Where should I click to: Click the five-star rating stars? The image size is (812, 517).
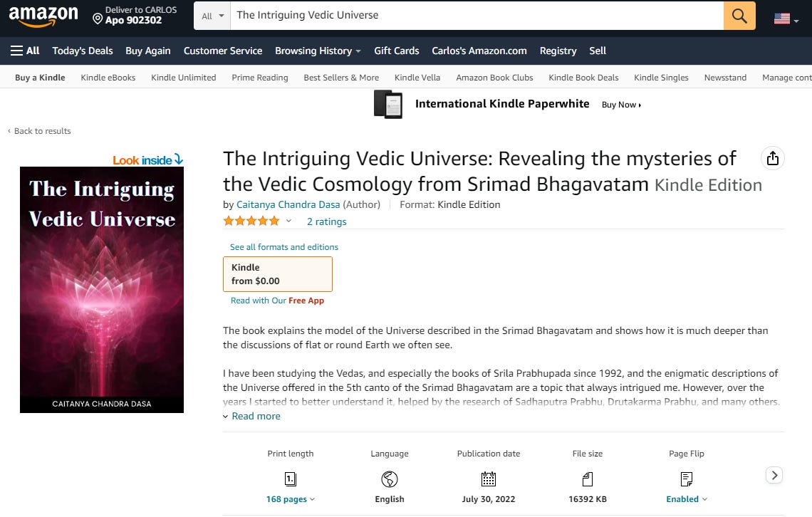pyautogui.click(x=251, y=221)
